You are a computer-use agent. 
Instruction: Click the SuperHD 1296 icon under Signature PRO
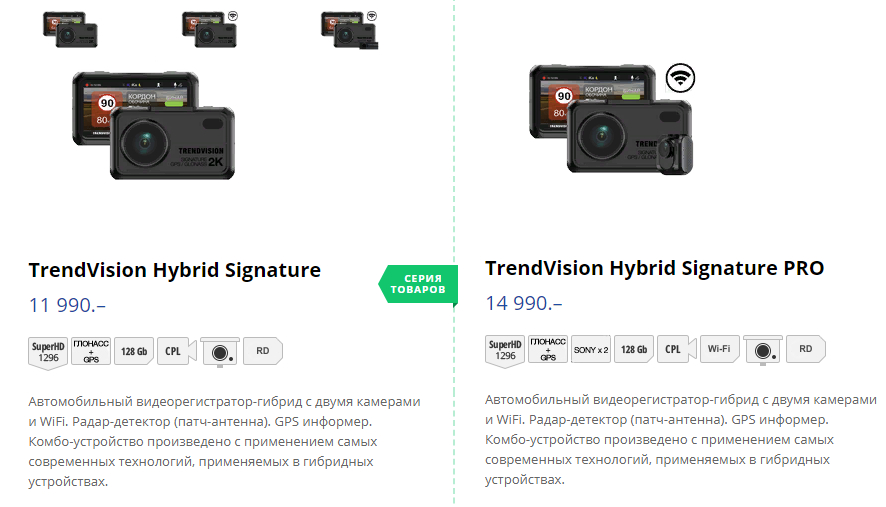click(505, 351)
